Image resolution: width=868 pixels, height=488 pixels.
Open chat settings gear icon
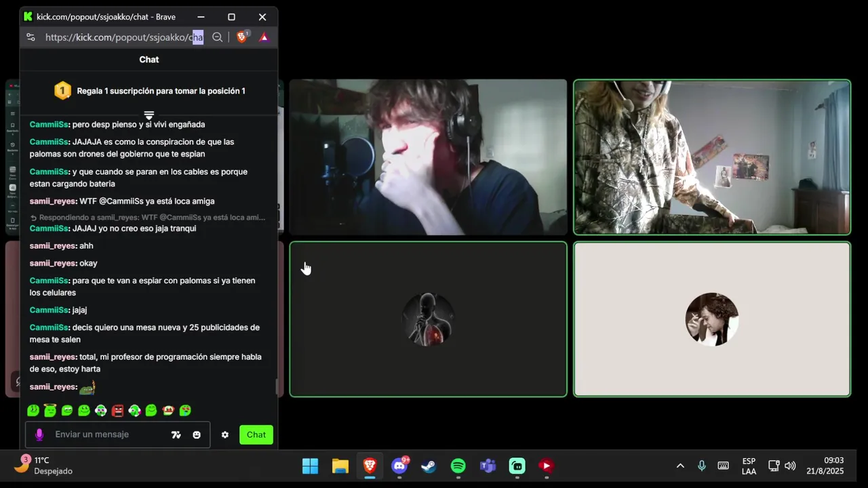pyautogui.click(x=225, y=435)
